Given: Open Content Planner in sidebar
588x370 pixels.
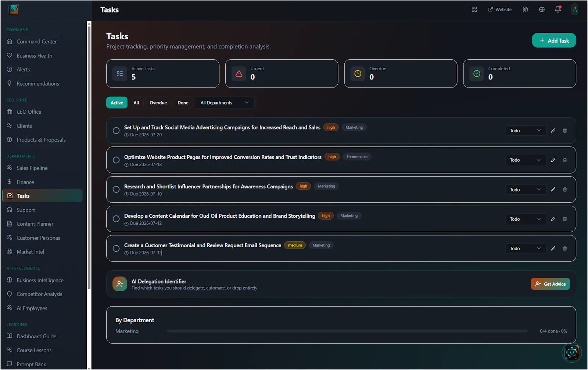Looking at the screenshot, I should (x=42, y=224).
